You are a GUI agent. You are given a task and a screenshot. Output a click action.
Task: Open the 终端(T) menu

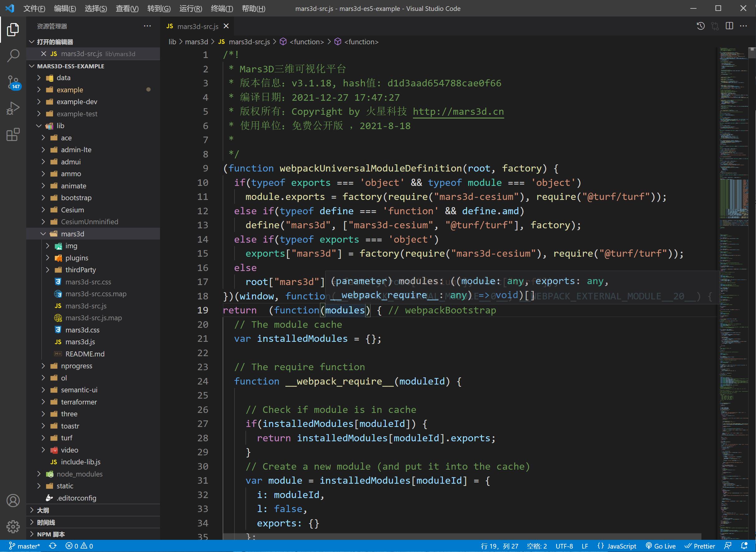pyautogui.click(x=222, y=8)
